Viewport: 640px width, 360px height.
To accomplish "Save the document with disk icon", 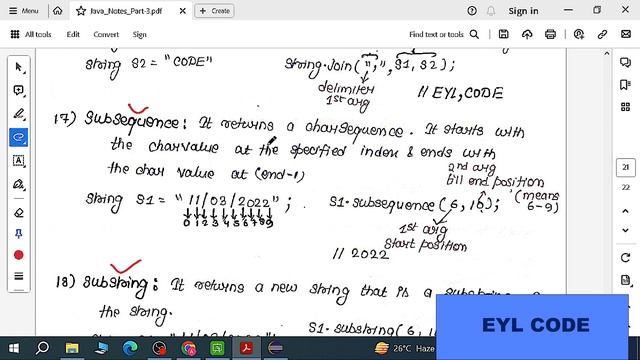I will click(x=503, y=34).
